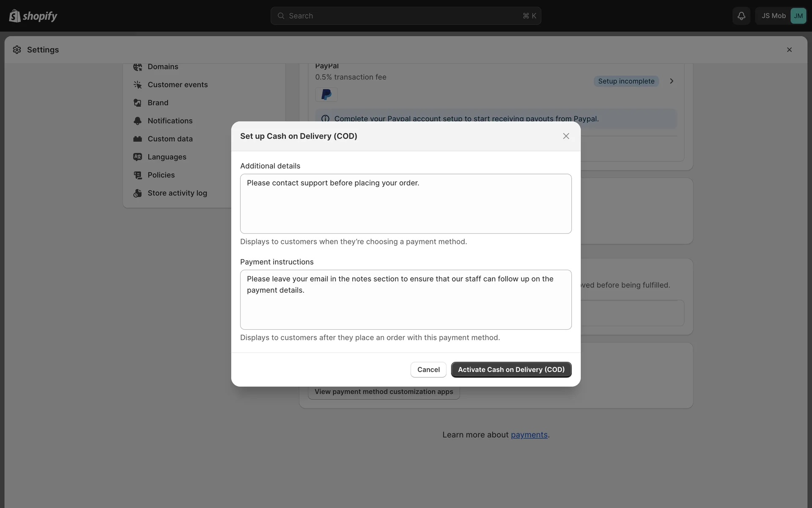The width and height of the screenshot is (812, 508).
Task: Open the notifications bell icon
Action: click(x=741, y=16)
